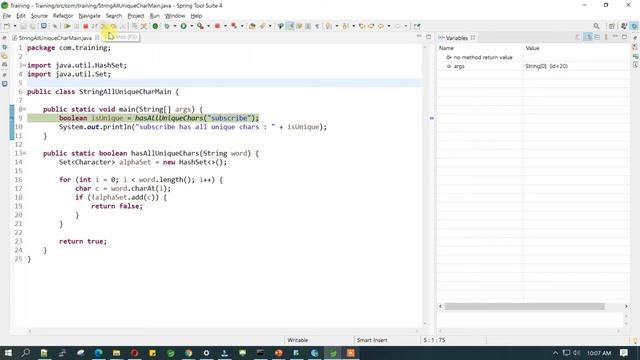This screenshot has height=360, width=640.
Task: Maximize the editor area
Action: tap(428, 37)
